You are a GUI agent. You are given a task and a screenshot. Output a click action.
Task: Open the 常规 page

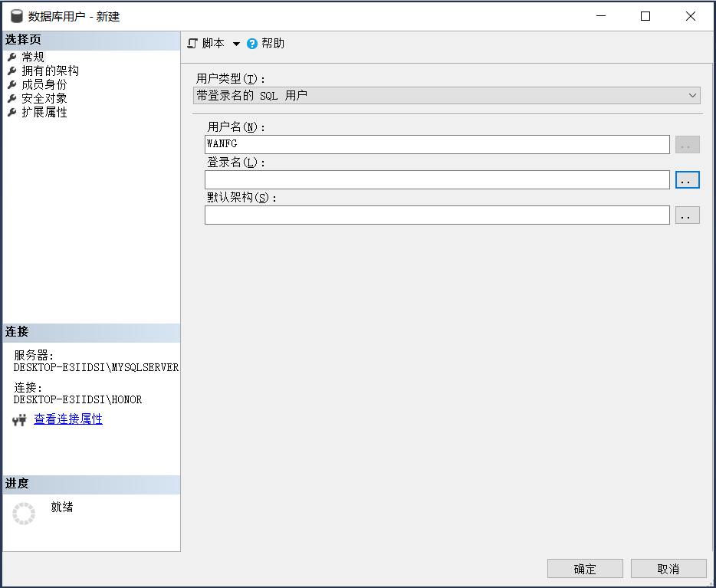click(x=33, y=57)
